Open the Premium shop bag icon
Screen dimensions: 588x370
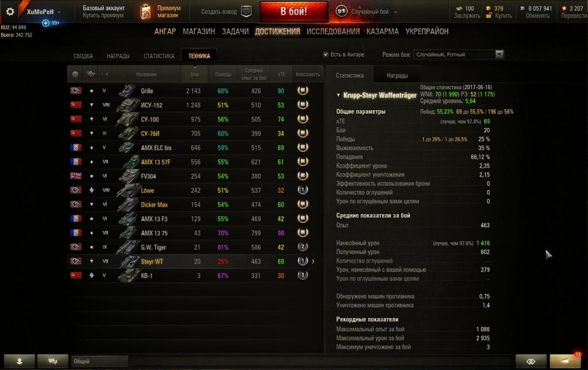pyautogui.click(x=146, y=12)
